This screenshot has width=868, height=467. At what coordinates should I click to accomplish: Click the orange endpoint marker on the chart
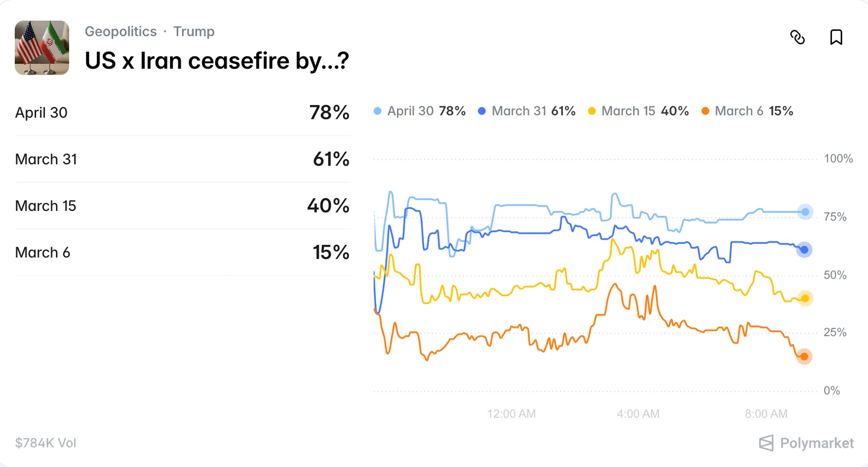[x=804, y=356]
